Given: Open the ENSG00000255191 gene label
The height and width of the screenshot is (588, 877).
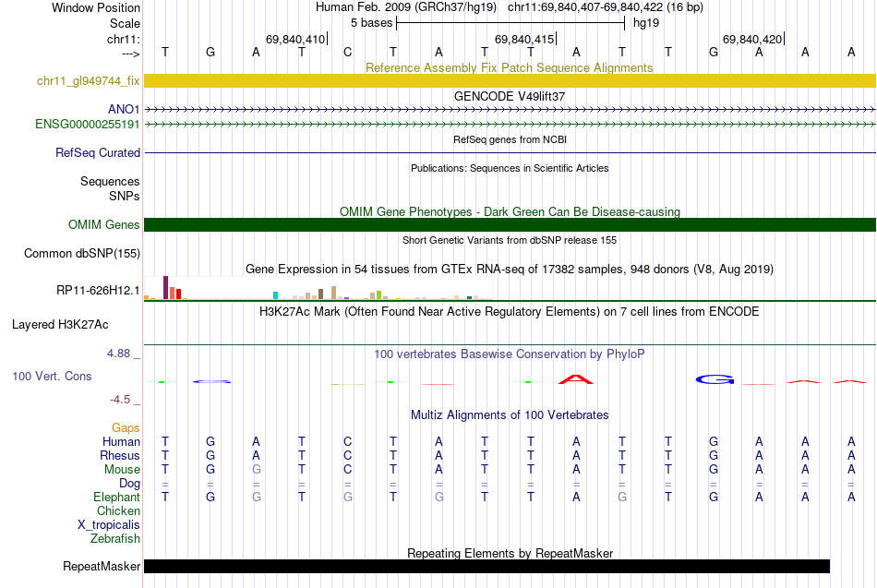Looking at the screenshot, I should 88,125.
